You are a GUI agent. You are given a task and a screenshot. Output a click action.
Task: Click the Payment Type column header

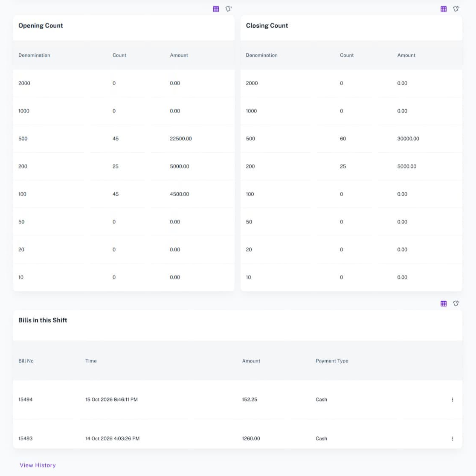coord(332,361)
